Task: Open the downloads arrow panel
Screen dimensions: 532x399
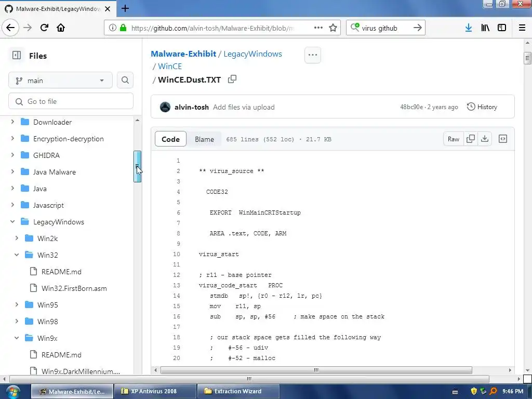Action: click(x=469, y=28)
